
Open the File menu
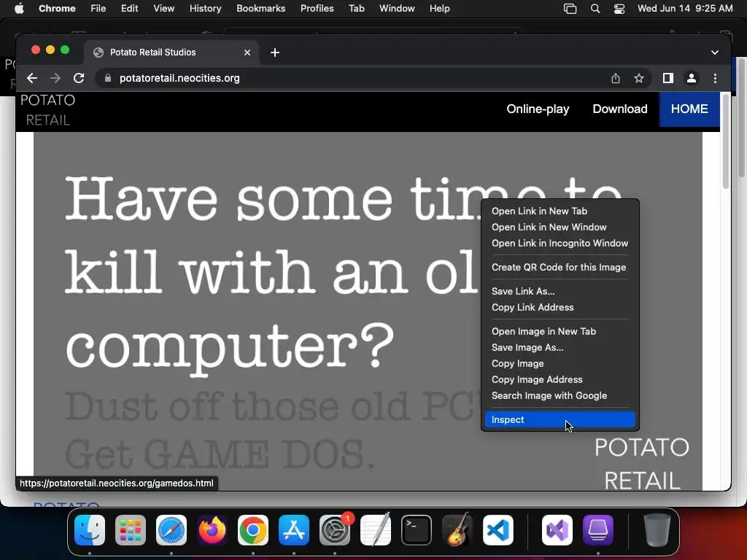tap(98, 9)
